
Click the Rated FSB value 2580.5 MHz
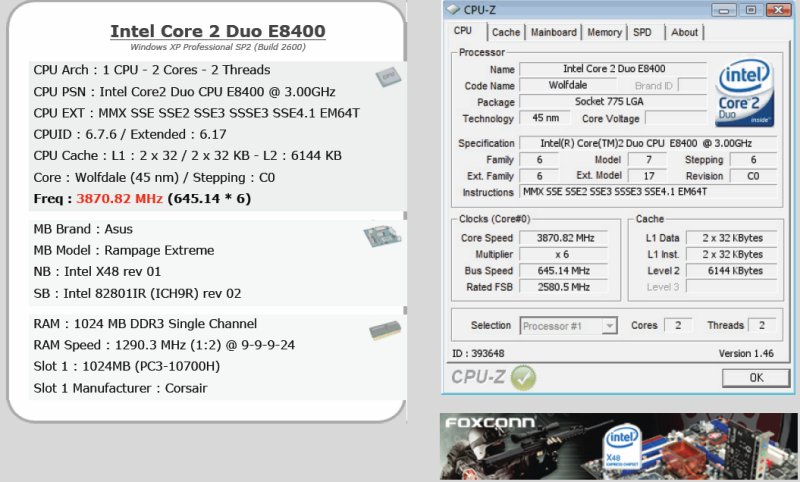tap(564, 287)
